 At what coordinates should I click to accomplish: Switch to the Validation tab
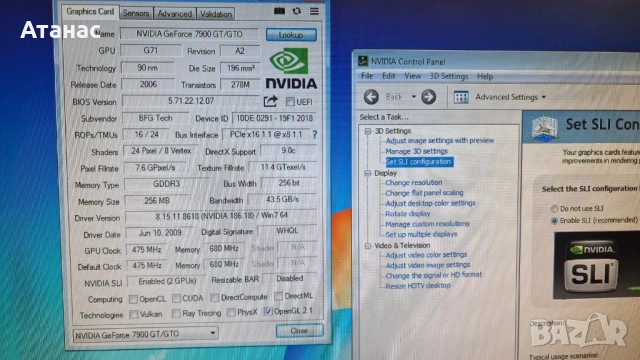click(x=216, y=14)
